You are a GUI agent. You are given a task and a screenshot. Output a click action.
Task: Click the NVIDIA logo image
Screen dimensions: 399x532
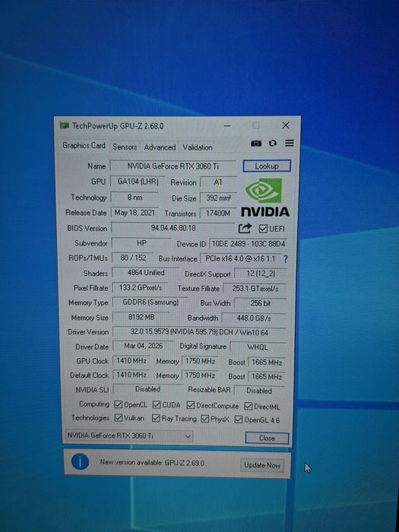click(x=265, y=198)
